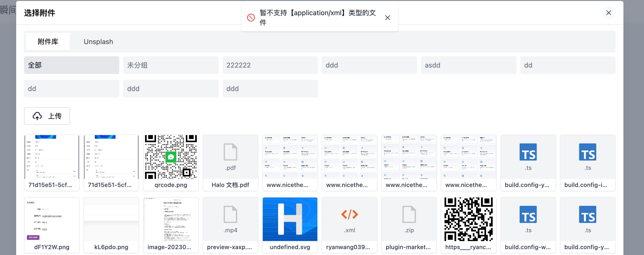
Task: Select the 222222 group filter
Action: pyautogui.click(x=270, y=65)
